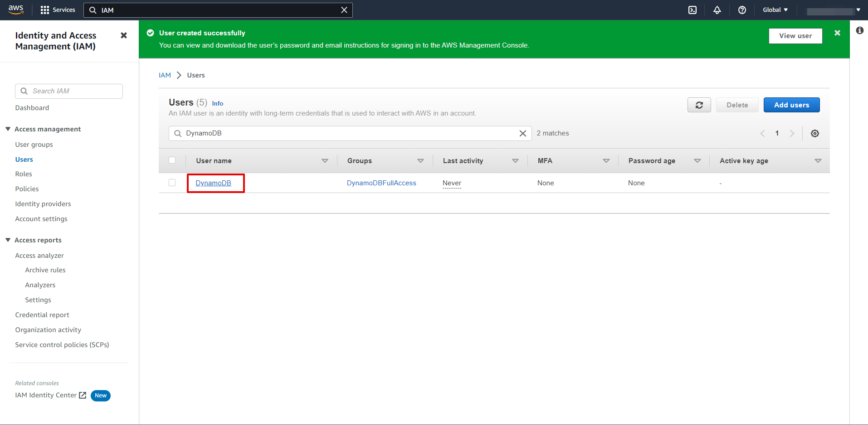868x425 pixels.
Task: Click the "2 matches" text
Action: click(x=553, y=133)
